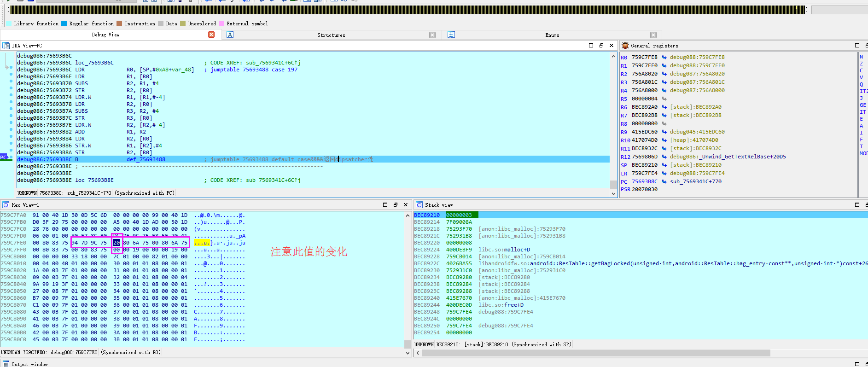Viewport: 868px width, 367px height.
Task: Click the bug icon in General registers
Action: tap(625, 46)
